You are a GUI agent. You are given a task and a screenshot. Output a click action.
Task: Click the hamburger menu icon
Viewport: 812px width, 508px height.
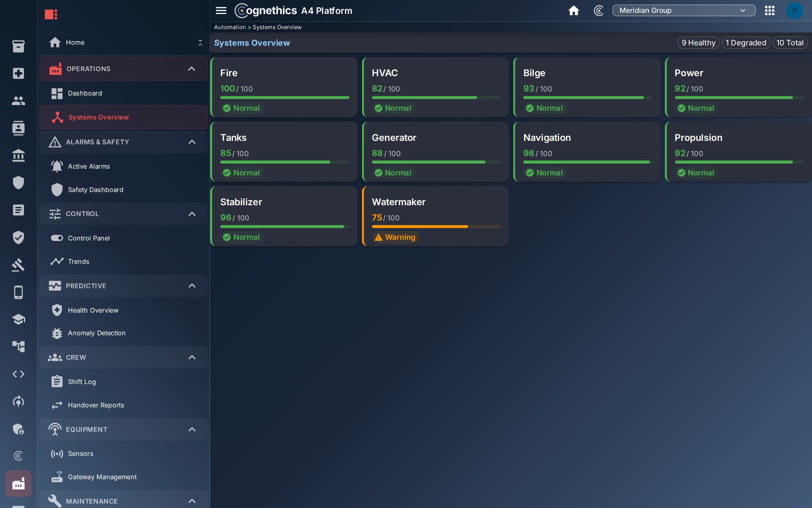(221, 10)
